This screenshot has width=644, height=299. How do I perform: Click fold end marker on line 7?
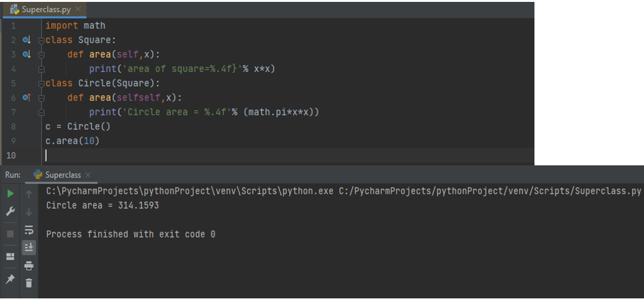(41, 112)
